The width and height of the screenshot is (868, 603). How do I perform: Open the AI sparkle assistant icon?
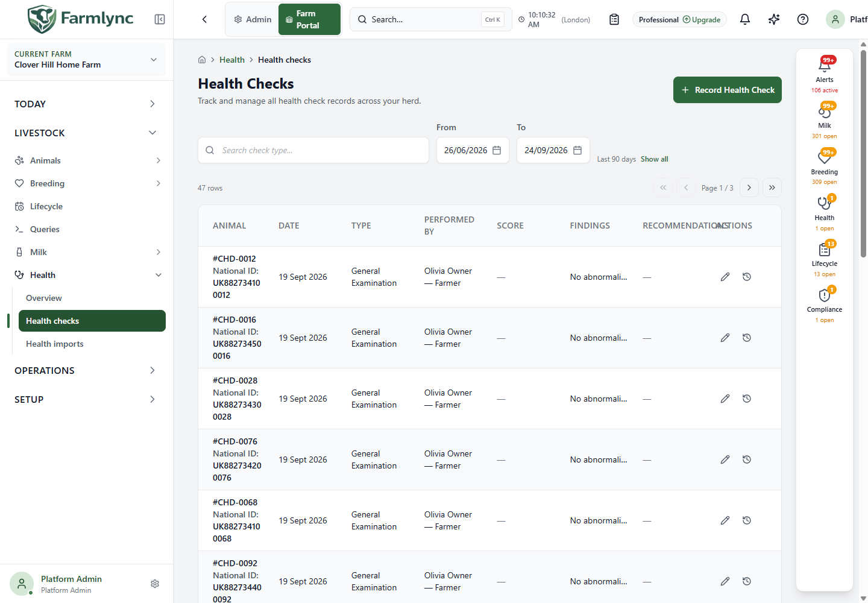[x=774, y=19]
